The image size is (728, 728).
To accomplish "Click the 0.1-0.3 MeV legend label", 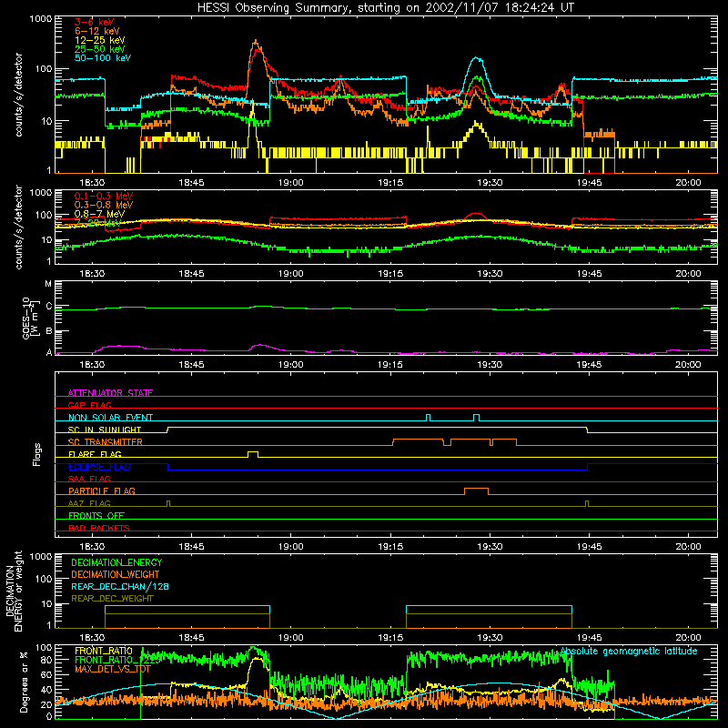I will pyautogui.click(x=104, y=196).
